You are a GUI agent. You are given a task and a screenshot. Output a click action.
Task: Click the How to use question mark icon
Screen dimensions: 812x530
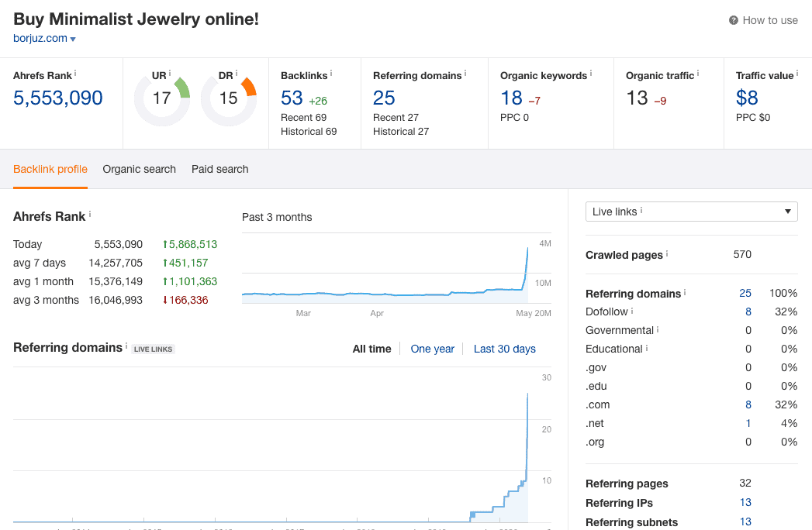pos(734,20)
